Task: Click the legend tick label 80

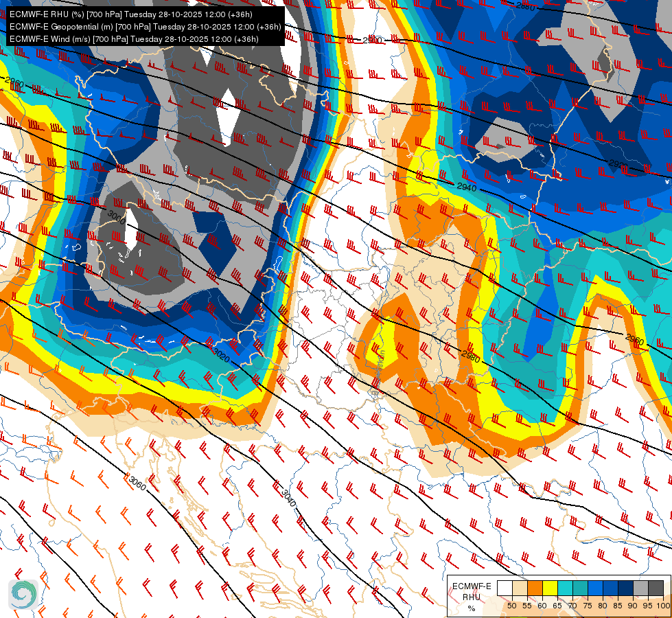Action: click(603, 606)
